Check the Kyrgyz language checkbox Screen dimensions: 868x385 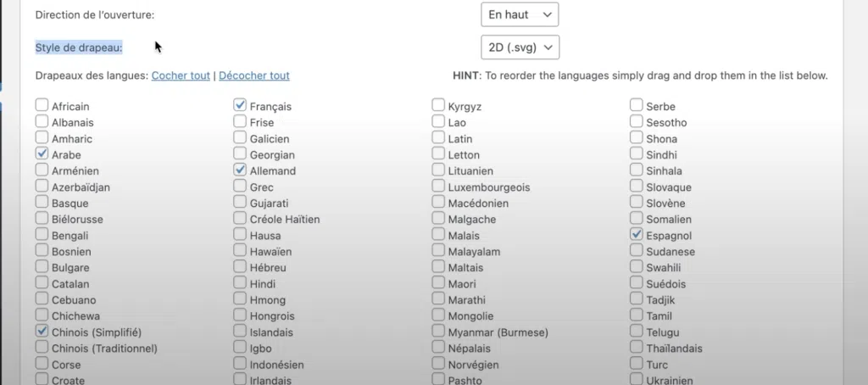[x=438, y=106]
